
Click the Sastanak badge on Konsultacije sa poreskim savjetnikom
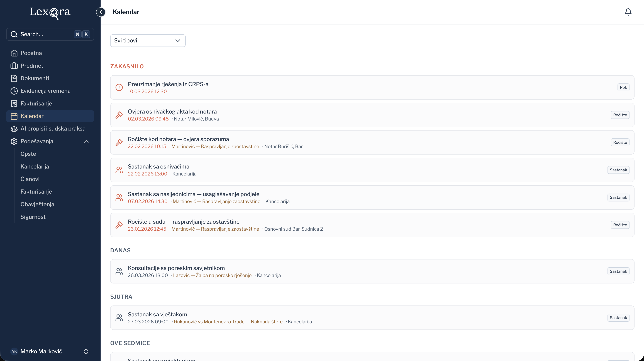618,271
